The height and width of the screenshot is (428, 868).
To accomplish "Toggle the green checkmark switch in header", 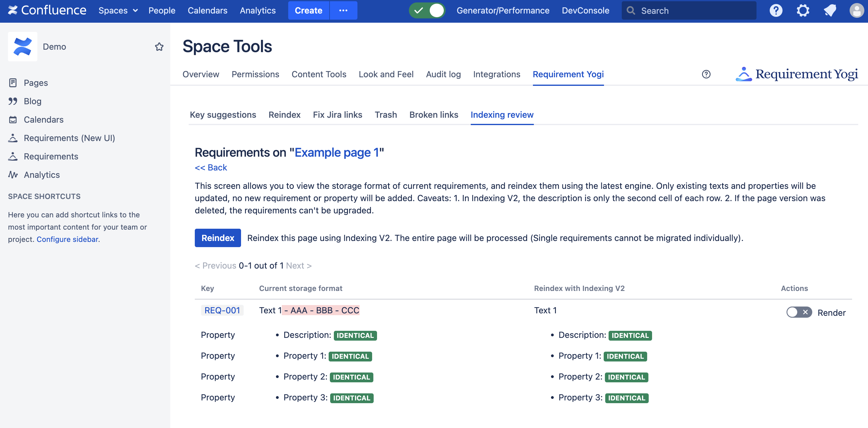I will pos(427,10).
